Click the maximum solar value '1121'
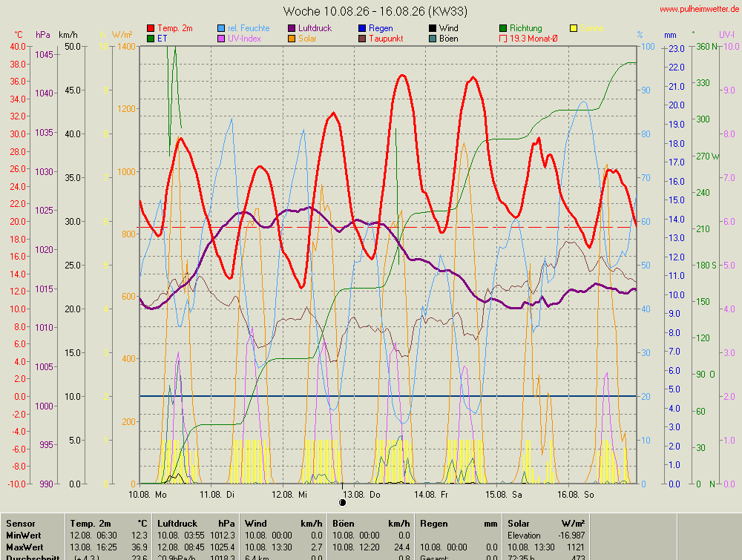Screen dimensions: 742x560 tap(576, 547)
